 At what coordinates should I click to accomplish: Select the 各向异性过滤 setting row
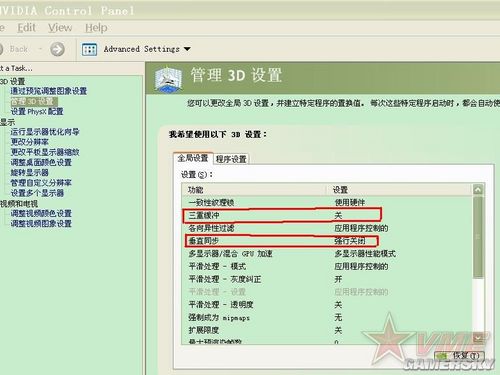pos(327,228)
